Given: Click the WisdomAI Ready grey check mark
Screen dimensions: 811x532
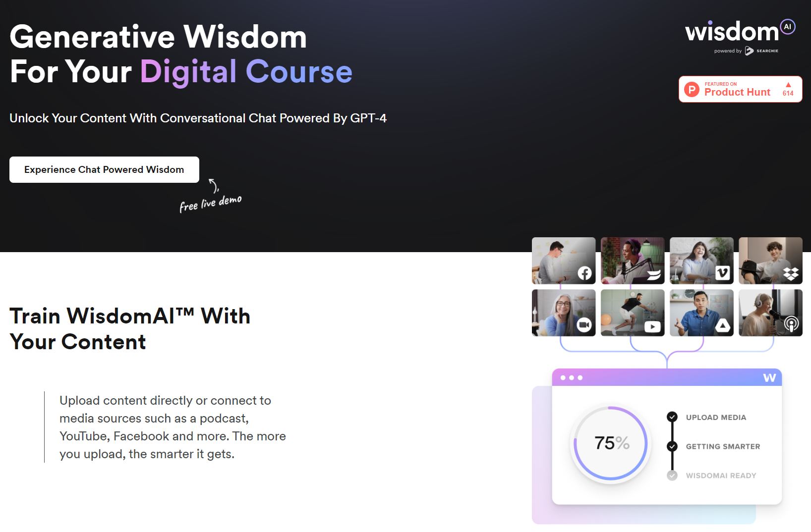Looking at the screenshot, I should click(x=672, y=476).
